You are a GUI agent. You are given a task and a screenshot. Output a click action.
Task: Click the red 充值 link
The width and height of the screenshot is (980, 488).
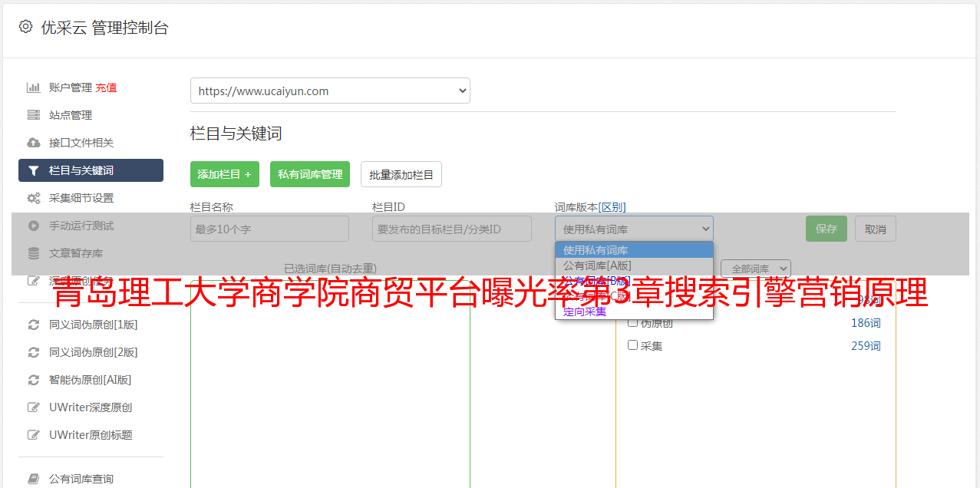tap(106, 87)
